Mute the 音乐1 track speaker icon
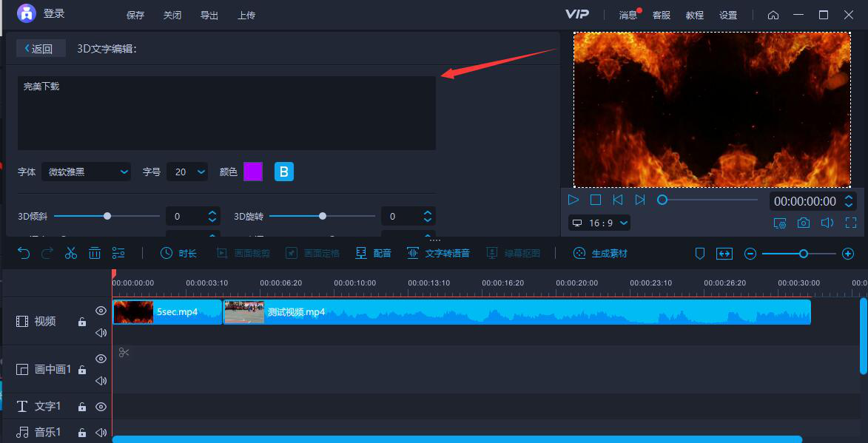The image size is (868, 443). 101,432
